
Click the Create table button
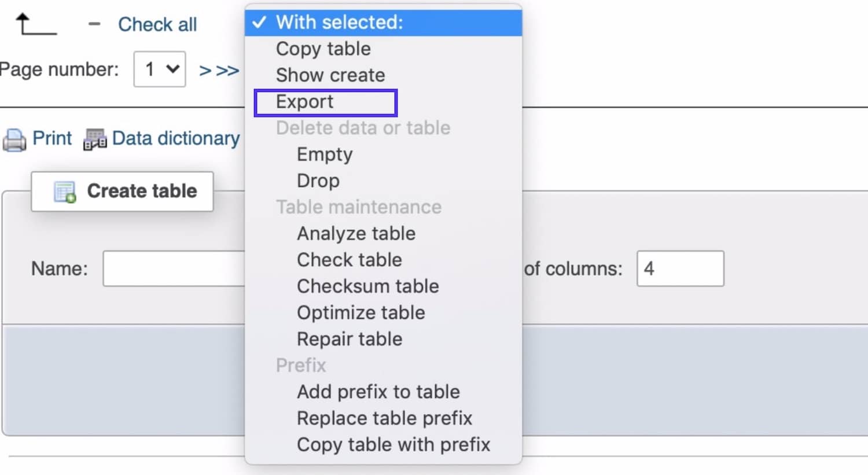pyautogui.click(x=122, y=191)
